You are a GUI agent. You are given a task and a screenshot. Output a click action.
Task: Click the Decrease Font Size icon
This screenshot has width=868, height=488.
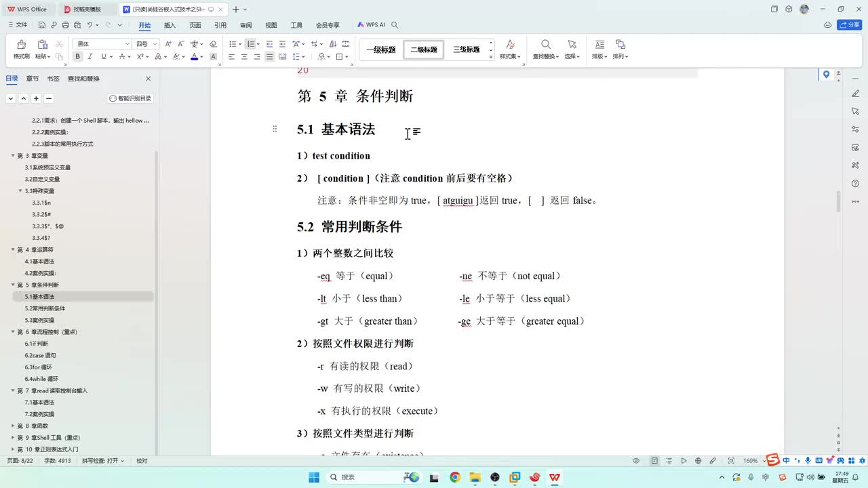[x=181, y=43]
